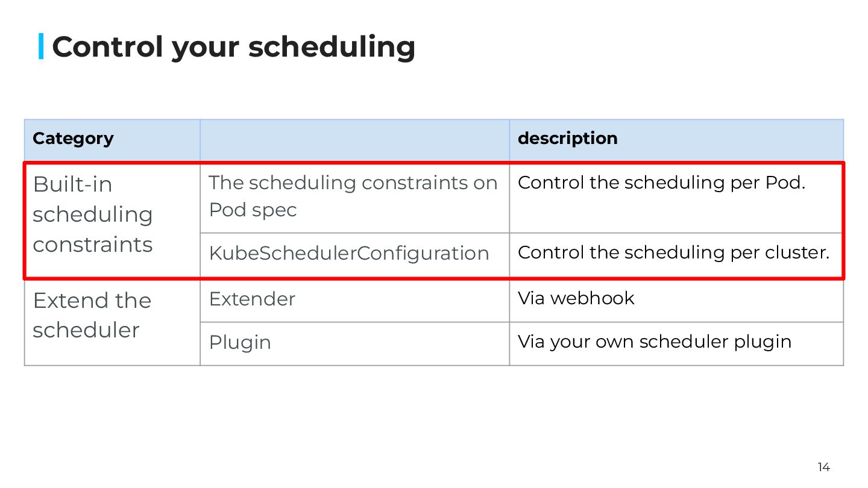The height and width of the screenshot is (488, 868).
Task: Select the "Extend the" text in the table
Action: pos(92,300)
